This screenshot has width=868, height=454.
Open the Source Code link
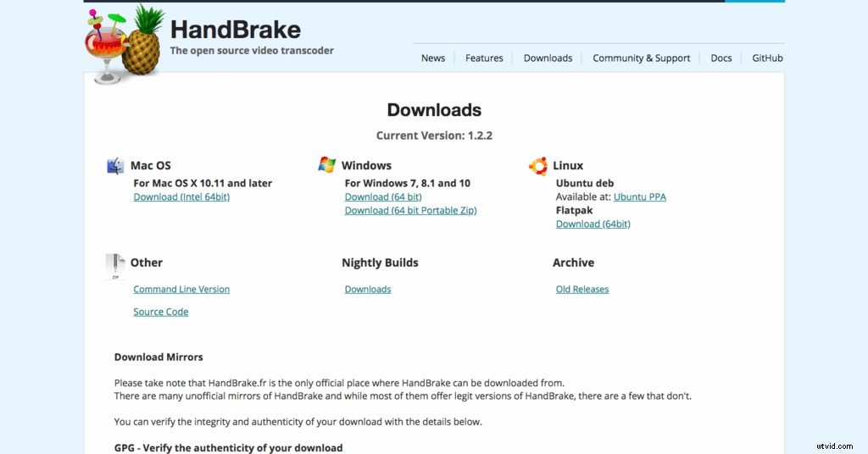pyautogui.click(x=160, y=313)
